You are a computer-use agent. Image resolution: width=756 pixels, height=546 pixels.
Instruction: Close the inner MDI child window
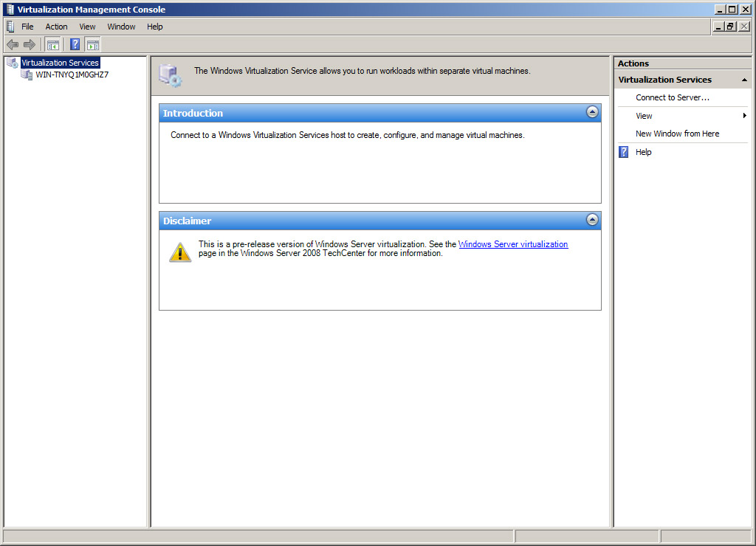(x=744, y=27)
